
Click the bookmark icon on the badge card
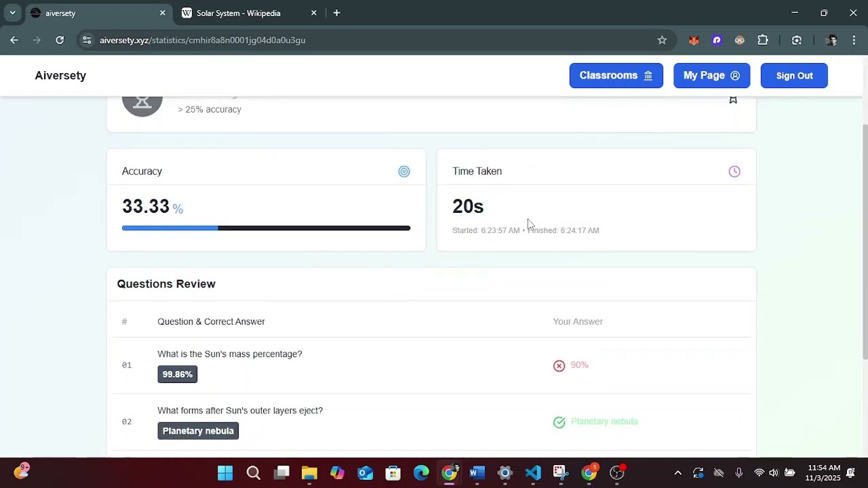[x=733, y=100]
